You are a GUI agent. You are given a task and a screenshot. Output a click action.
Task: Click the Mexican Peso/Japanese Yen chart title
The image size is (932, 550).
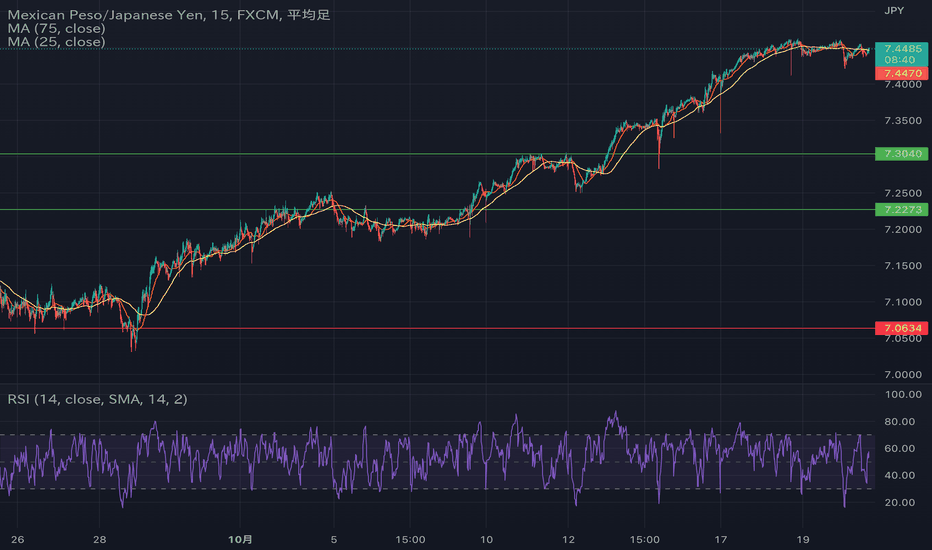(169, 15)
